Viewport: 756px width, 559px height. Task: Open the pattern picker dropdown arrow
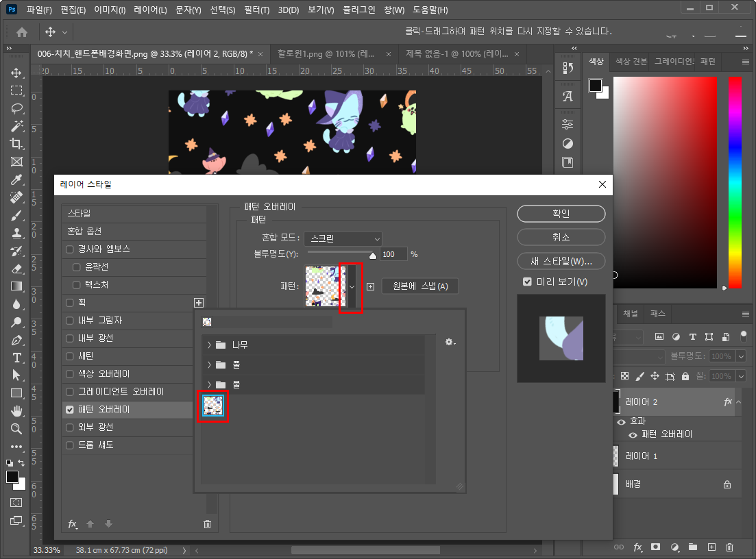352,287
